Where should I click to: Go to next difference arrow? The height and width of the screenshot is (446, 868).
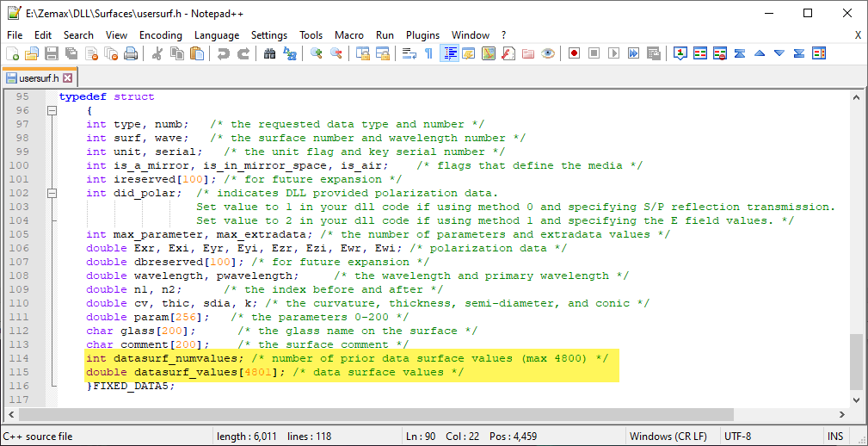[779, 53]
